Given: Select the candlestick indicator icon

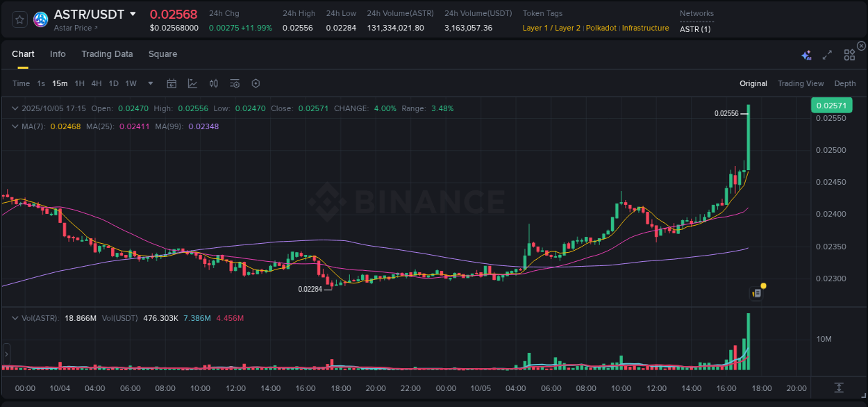Looking at the screenshot, I should coord(213,83).
